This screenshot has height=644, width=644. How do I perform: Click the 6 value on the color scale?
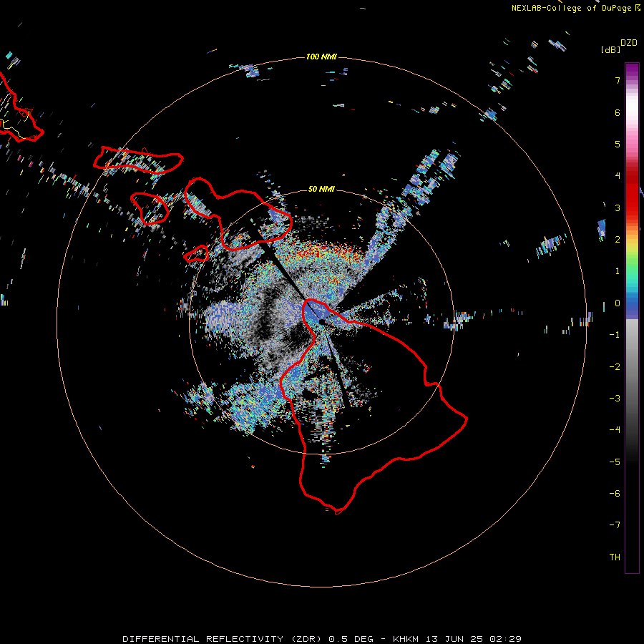click(618, 112)
